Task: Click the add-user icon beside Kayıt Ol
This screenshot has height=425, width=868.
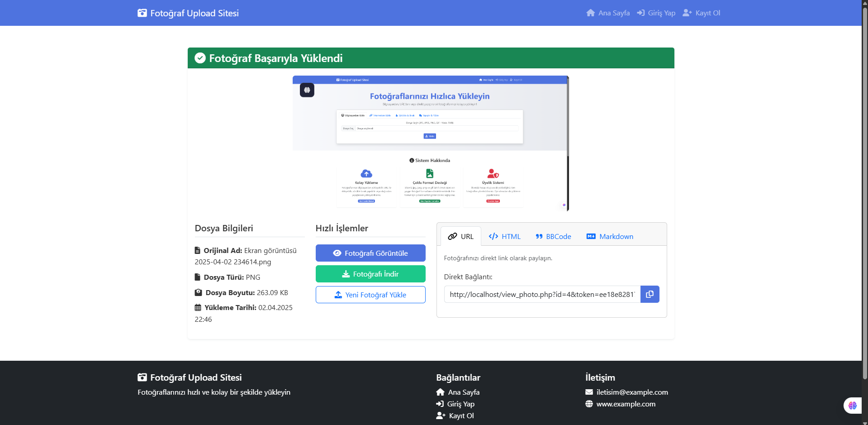Action: (687, 13)
